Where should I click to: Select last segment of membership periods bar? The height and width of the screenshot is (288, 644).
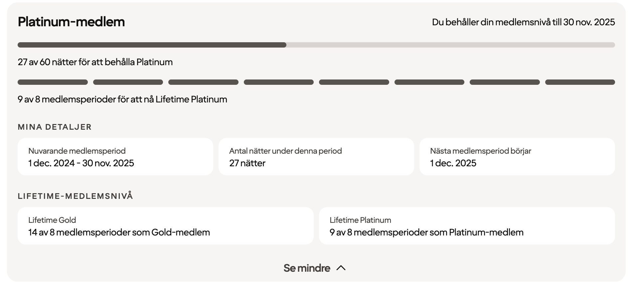tap(580, 82)
